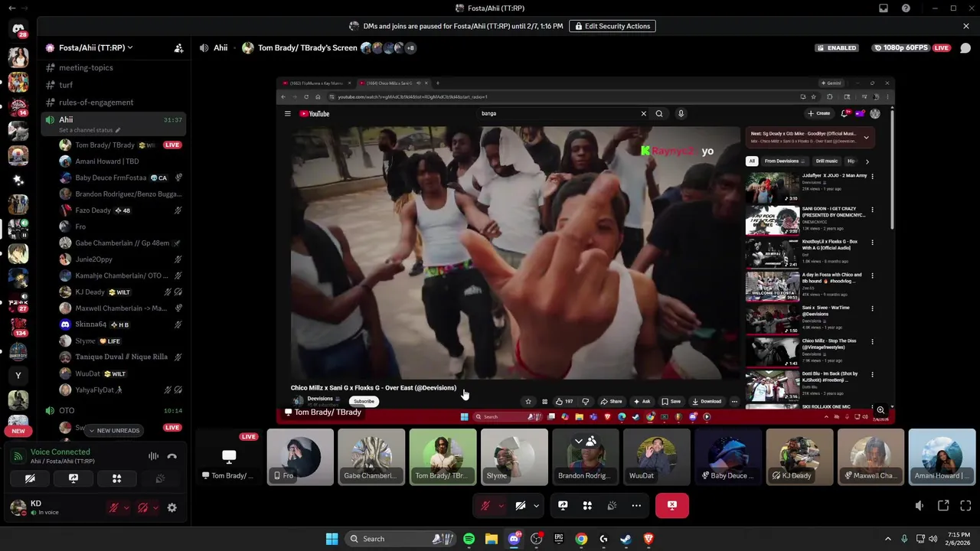This screenshot has width=980, height=551.
Task: Open activities launcher in Voice Connected panel
Action: [117, 478]
